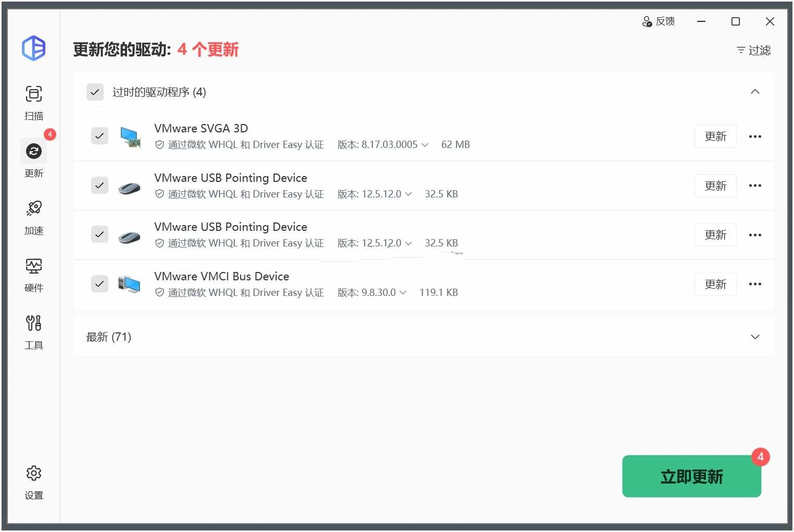Open more options for VMware SVGA 3D
794x532 pixels.
click(x=755, y=137)
